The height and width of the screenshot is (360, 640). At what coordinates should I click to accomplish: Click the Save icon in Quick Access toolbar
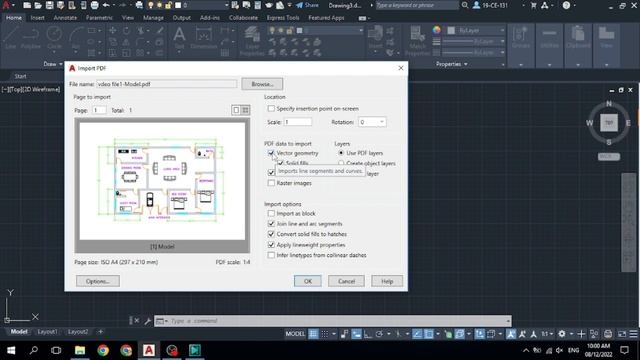49,5
